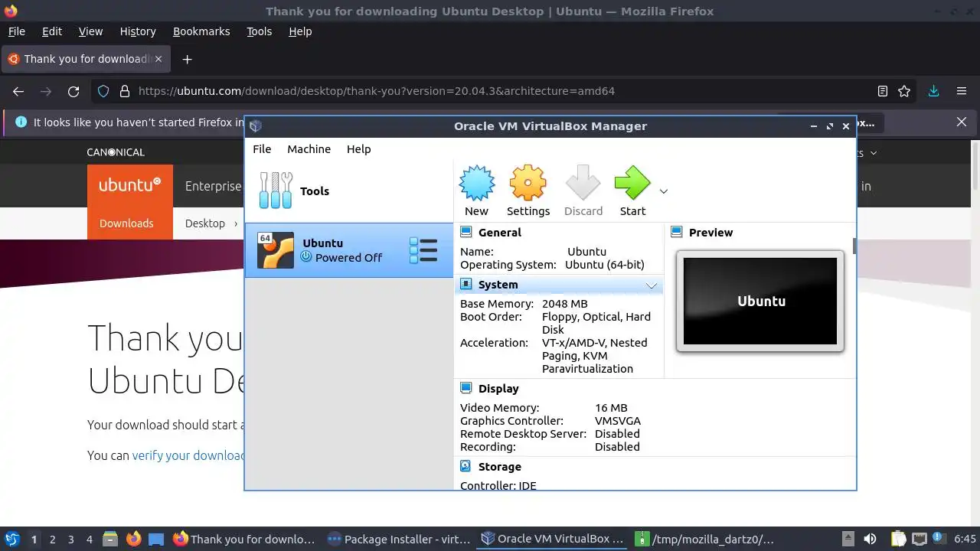Open Firefox Tools menu
980x551 pixels.
pyautogui.click(x=259, y=31)
